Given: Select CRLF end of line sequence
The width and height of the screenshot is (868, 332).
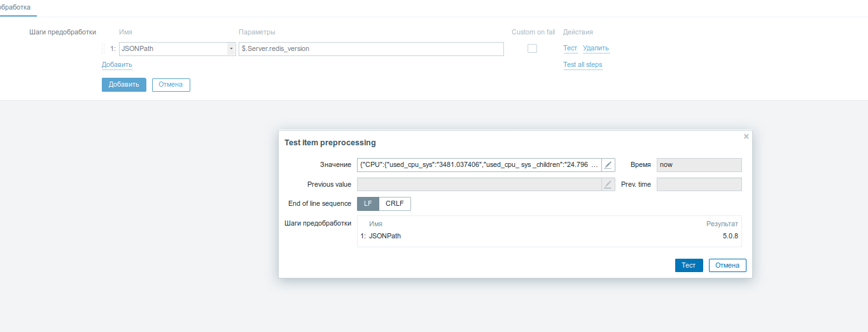Looking at the screenshot, I should pos(395,204).
